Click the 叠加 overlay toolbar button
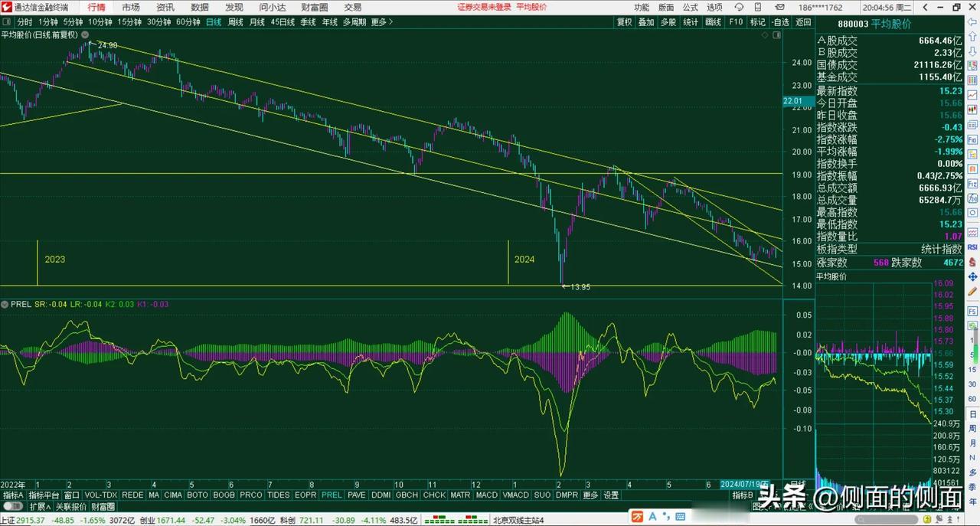This screenshot has height=526, width=980. [x=647, y=22]
